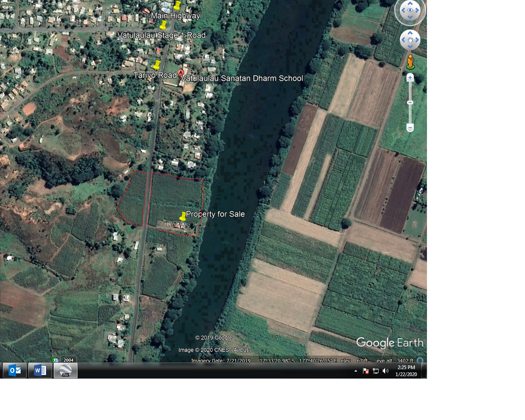Click the zoom in plus button
The width and height of the screenshot is (525, 420).
(x=410, y=78)
